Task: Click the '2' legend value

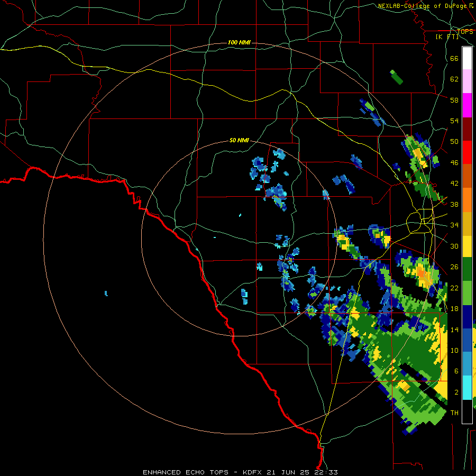Action: [456, 392]
